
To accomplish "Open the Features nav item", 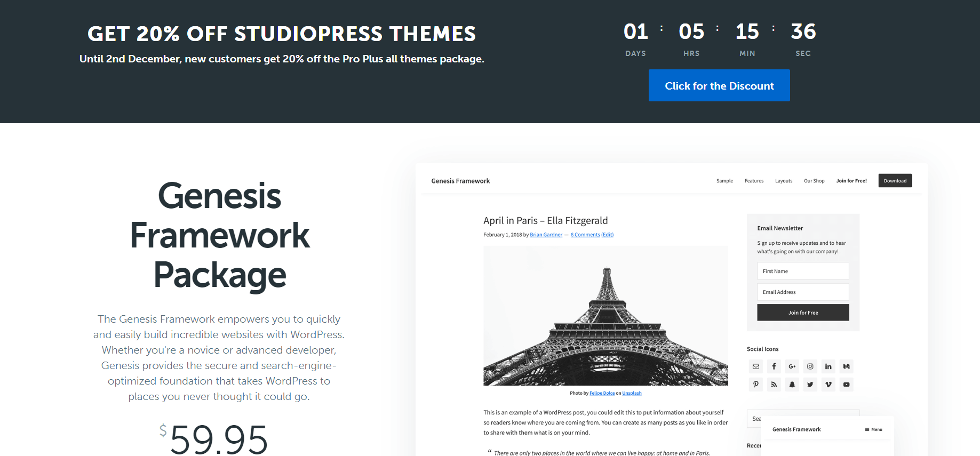I will click(754, 181).
